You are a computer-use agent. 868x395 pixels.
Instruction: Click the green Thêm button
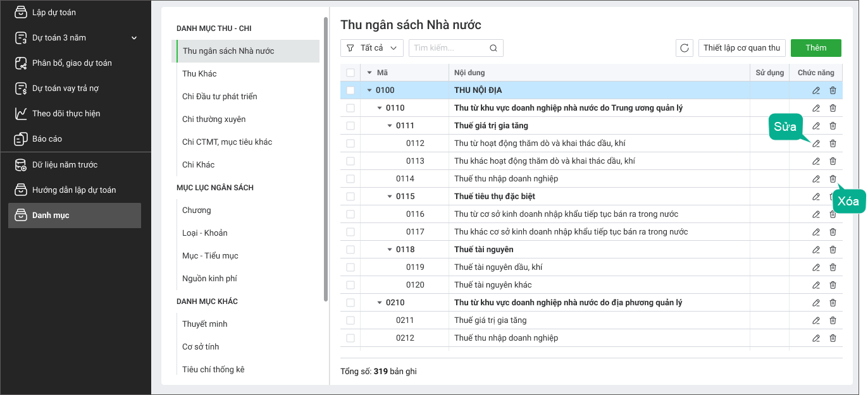point(816,48)
